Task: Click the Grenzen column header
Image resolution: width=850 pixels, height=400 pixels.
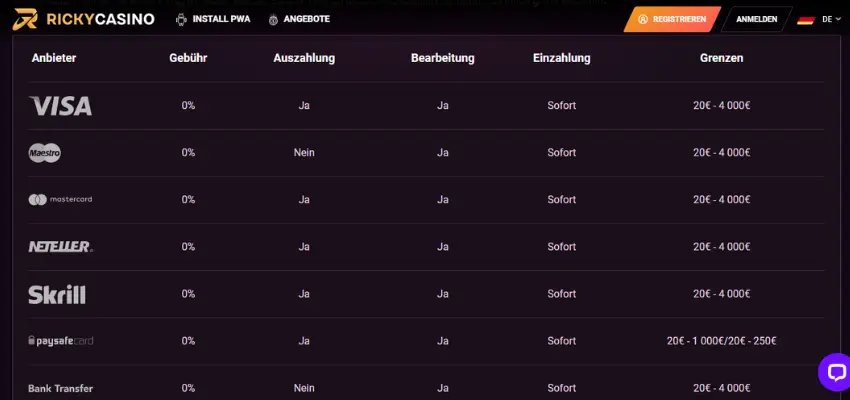Action: tap(721, 58)
